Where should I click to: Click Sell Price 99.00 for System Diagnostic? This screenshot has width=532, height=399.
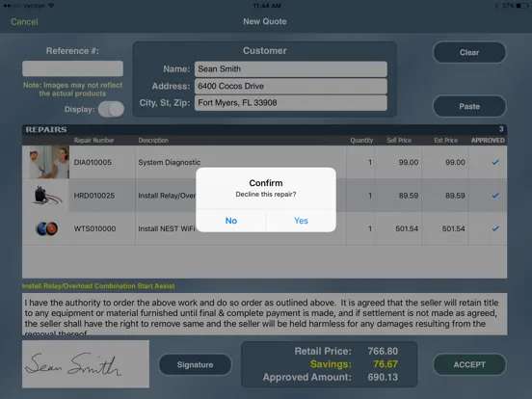pos(409,162)
